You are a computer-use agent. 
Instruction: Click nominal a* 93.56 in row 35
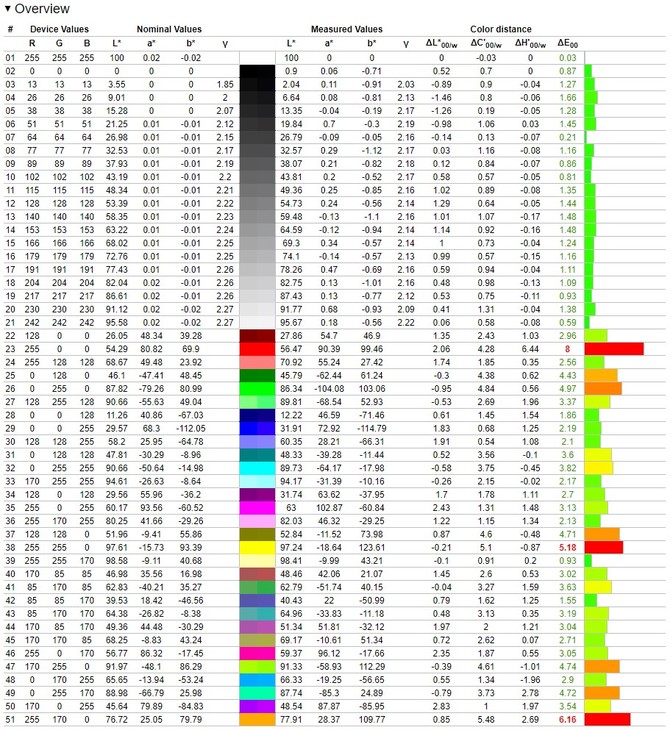151,508
